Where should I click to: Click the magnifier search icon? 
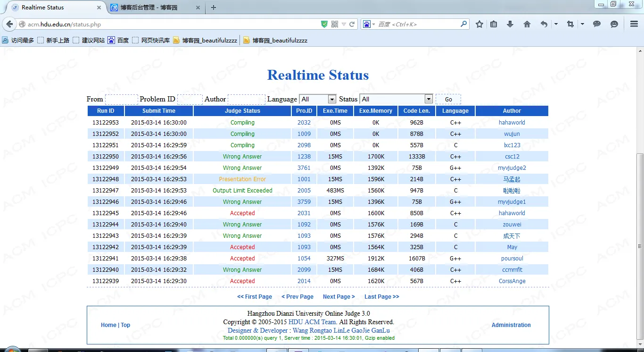463,24
